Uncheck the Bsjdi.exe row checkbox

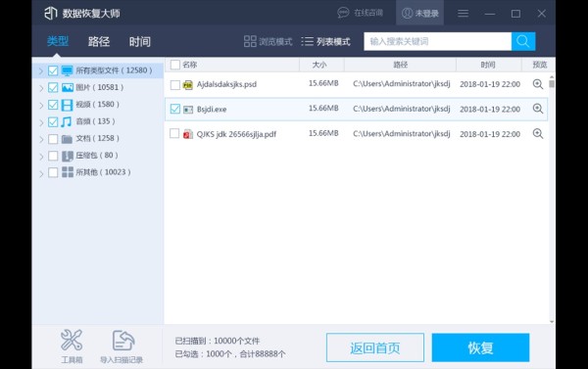pyautogui.click(x=174, y=109)
